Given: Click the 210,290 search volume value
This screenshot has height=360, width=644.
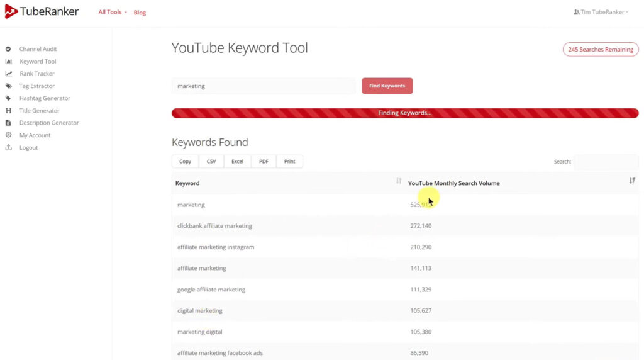Looking at the screenshot, I should [421, 247].
